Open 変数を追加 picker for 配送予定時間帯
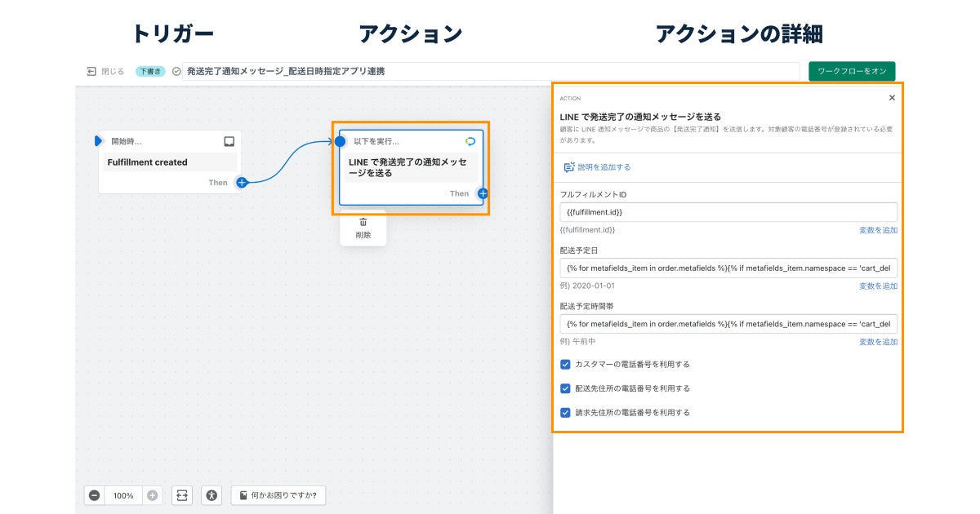The height and width of the screenshot is (514, 980). 879,342
